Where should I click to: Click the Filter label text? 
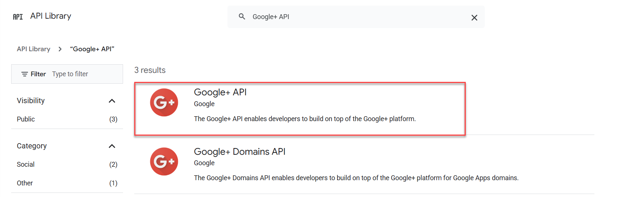tap(38, 74)
